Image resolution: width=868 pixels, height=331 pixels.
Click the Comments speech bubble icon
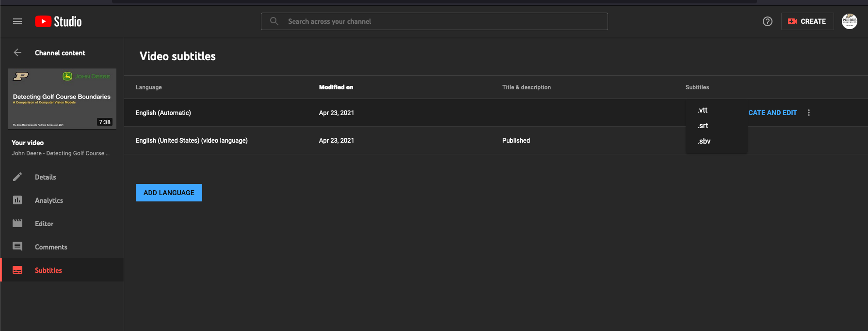tap(17, 247)
